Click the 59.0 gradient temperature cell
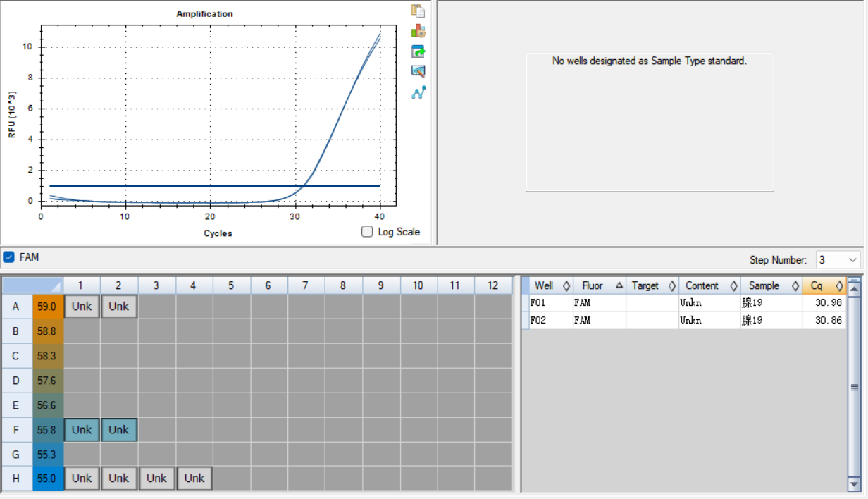The width and height of the screenshot is (868, 499). click(x=47, y=307)
